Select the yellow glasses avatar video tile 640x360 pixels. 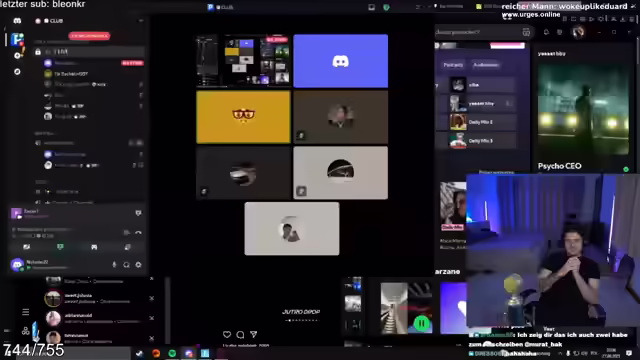tap(243, 117)
